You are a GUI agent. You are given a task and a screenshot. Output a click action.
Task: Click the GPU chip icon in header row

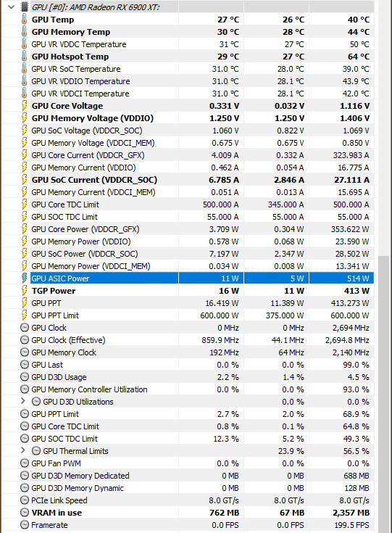pos(25,7)
